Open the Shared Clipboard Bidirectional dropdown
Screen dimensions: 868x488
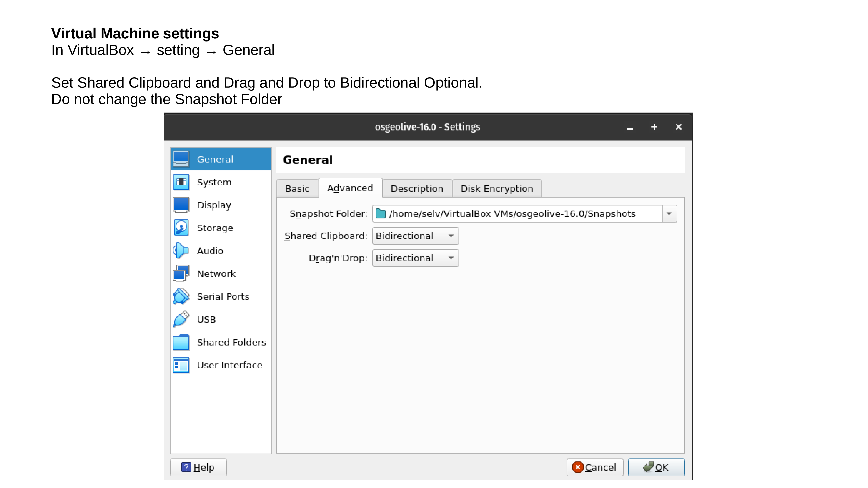click(x=415, y=236)
